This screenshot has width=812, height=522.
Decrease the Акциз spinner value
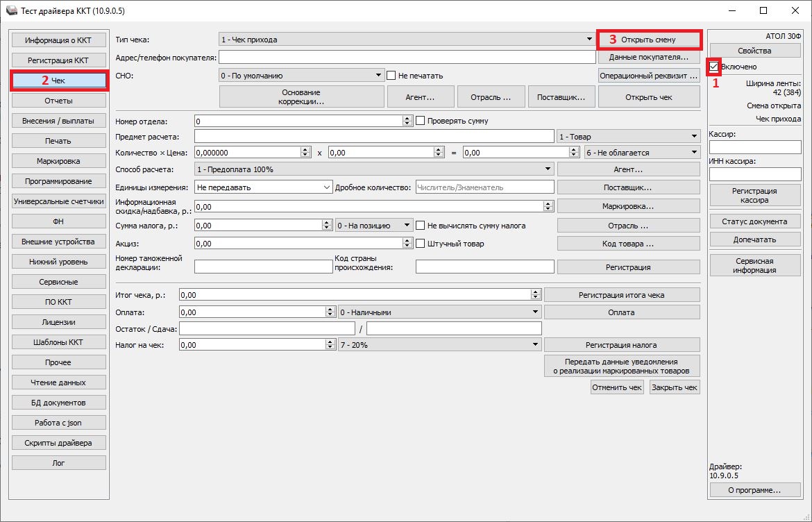pyautogui.click(x=407, y=246)
